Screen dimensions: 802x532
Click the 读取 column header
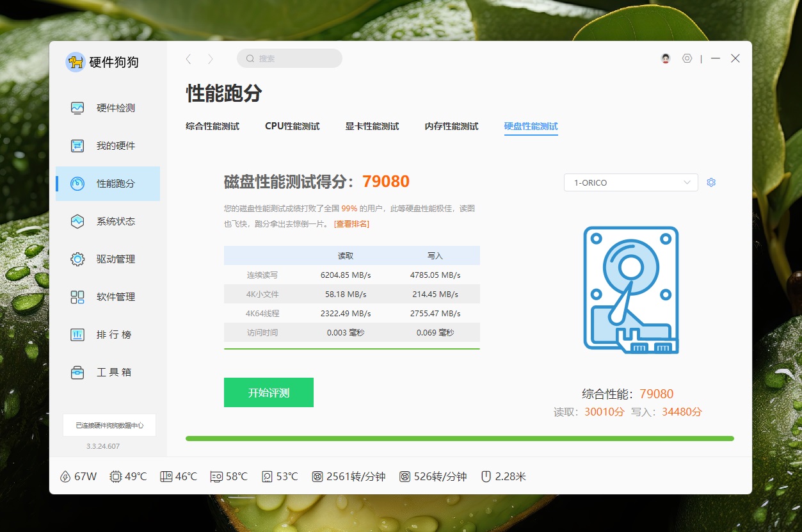(346, 255)
